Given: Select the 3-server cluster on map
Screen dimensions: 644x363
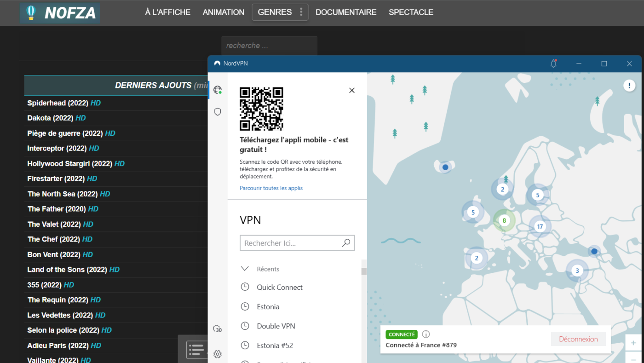Looking at the screenshot, I should 577,271.
